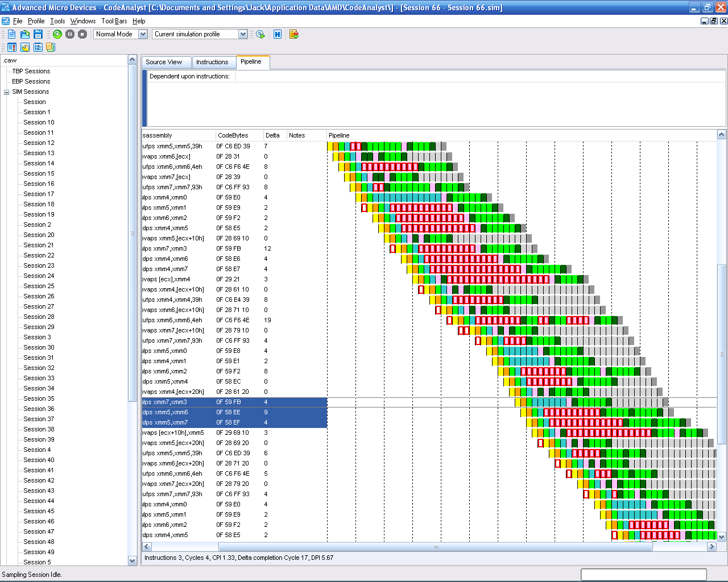Viewport: 728px width, 582px height.
Task: Click the Open project folder icon
Action: pos(25,34)
